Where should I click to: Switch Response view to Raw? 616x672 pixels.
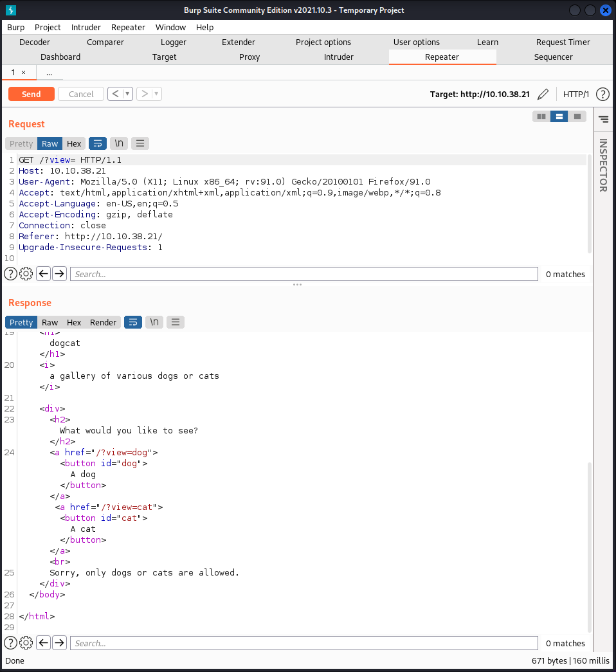50,322
